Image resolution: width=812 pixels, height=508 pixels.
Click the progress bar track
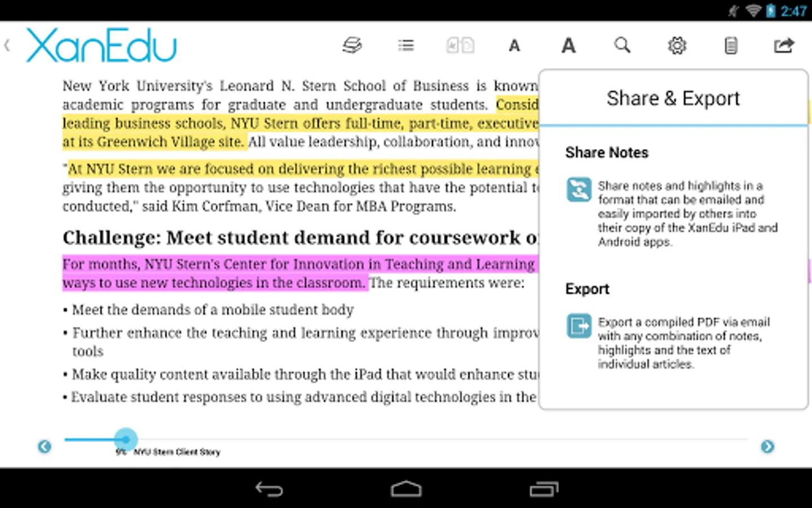pyautogui.click(x=406, y=439)
